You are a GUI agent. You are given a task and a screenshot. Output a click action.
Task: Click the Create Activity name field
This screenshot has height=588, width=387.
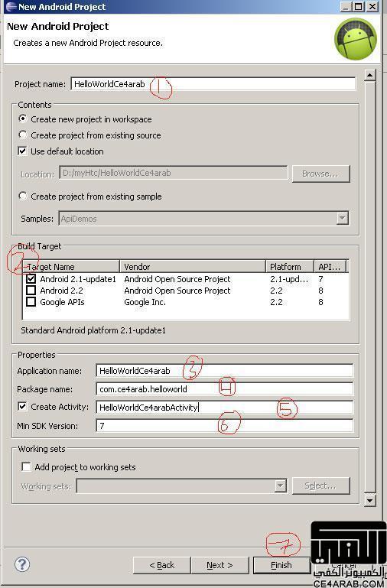tap(224, 407)
